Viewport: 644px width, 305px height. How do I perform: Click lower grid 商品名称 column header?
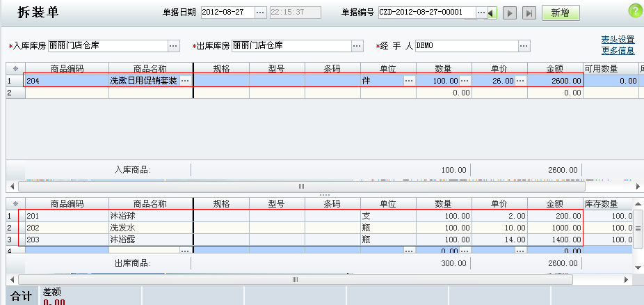pyautogui.click(x=151, y=203)
